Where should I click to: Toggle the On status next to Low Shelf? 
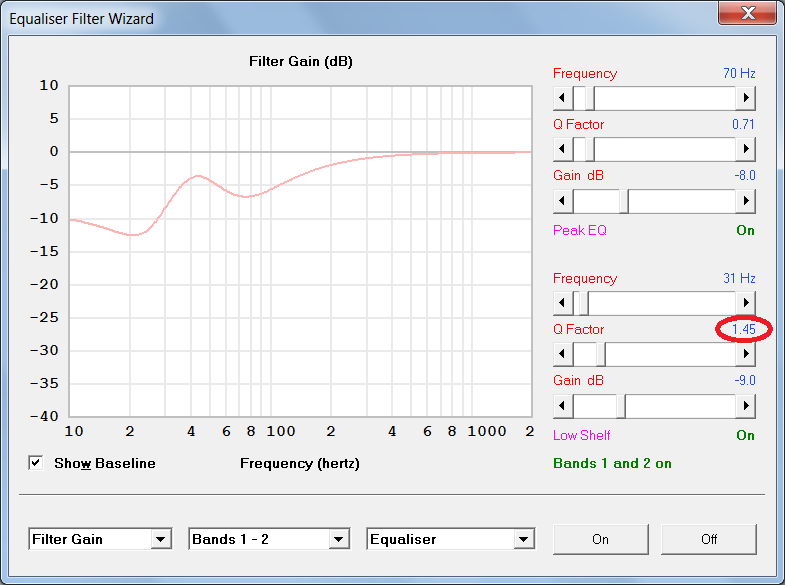745,435
